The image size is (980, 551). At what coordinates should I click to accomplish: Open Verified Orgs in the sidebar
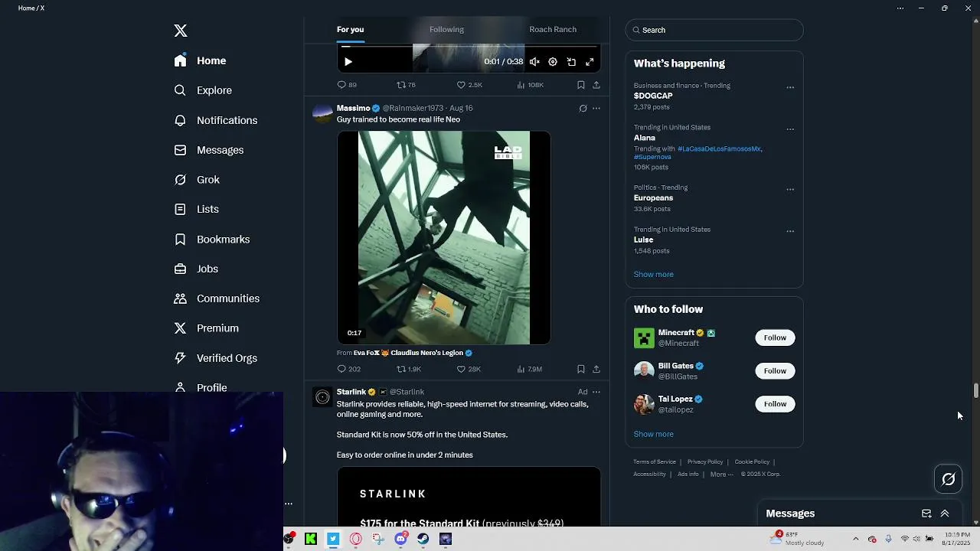[215, 358]
